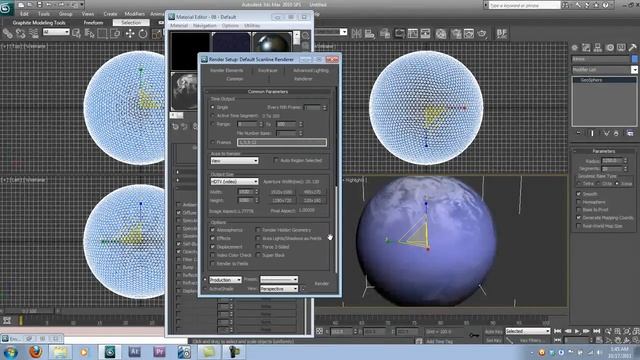The width and height of the screenshot is (640, 360).
Task: Click the 1920x1080 preset size button
Action: (x=282, y=192)
